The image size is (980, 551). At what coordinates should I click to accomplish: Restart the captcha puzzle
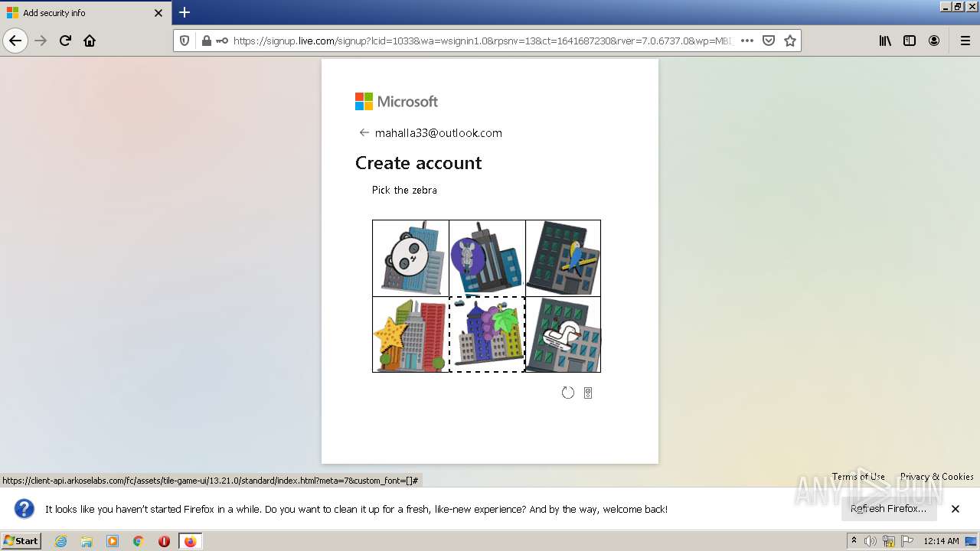coord(567,393)
